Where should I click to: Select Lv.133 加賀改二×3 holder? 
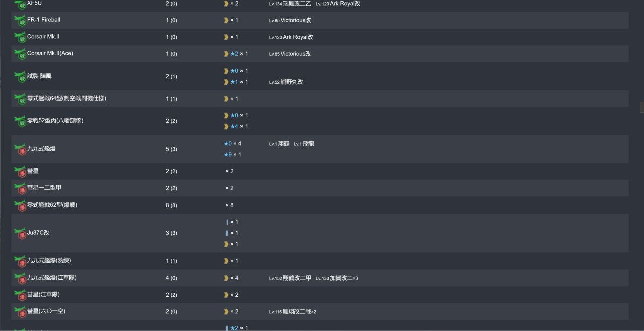click(337, 278)
